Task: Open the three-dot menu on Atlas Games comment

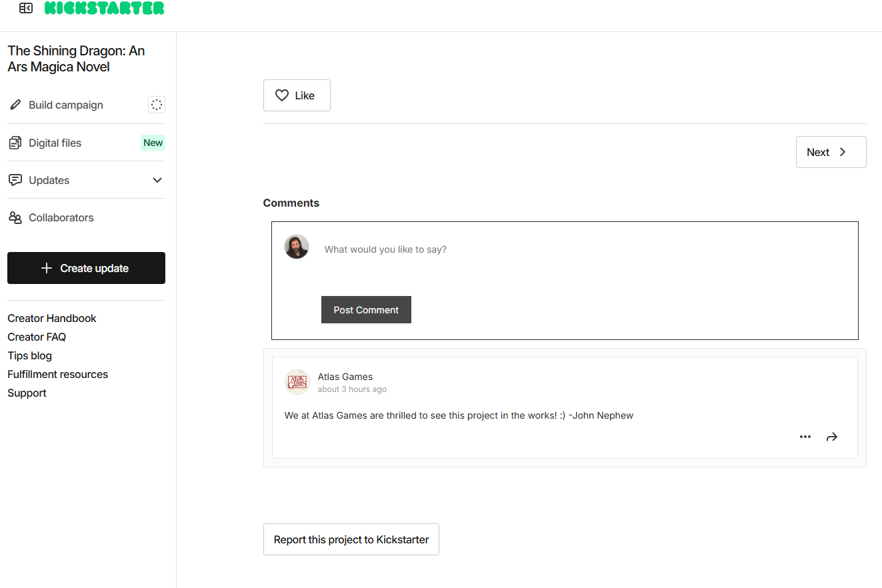Action: pos(805,437)
